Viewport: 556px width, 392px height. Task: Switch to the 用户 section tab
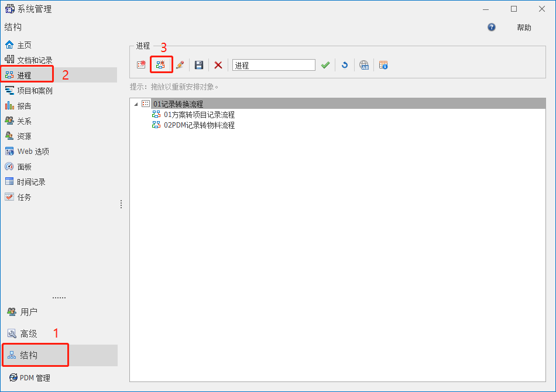click(x=29, y=312)
